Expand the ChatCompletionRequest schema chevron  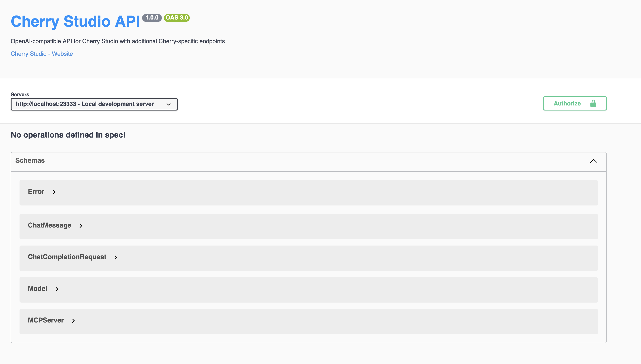[116, 257]
